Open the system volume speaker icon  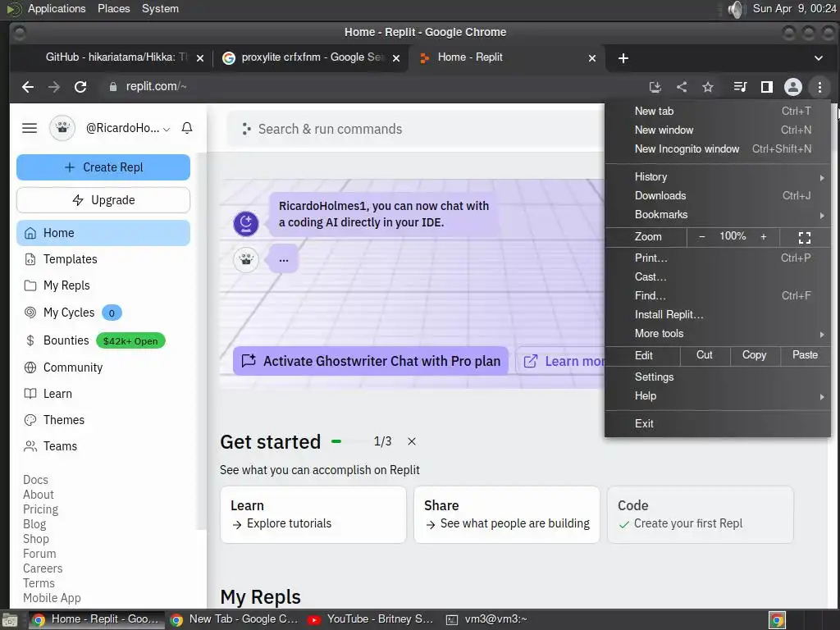[737, 9]
